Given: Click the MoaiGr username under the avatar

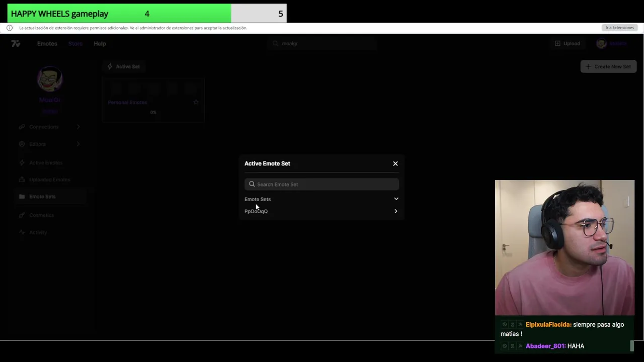Looking at the screenshot, I should coord(50,100).
